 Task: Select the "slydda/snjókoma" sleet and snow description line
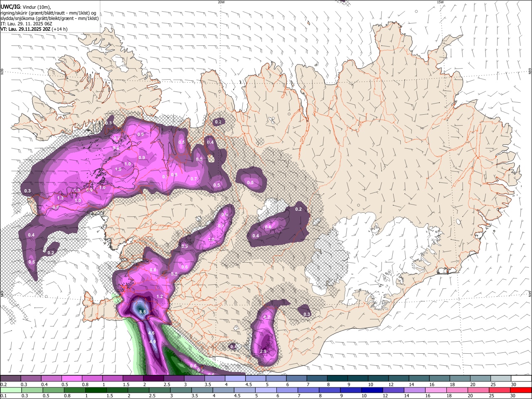coord(49,18)
